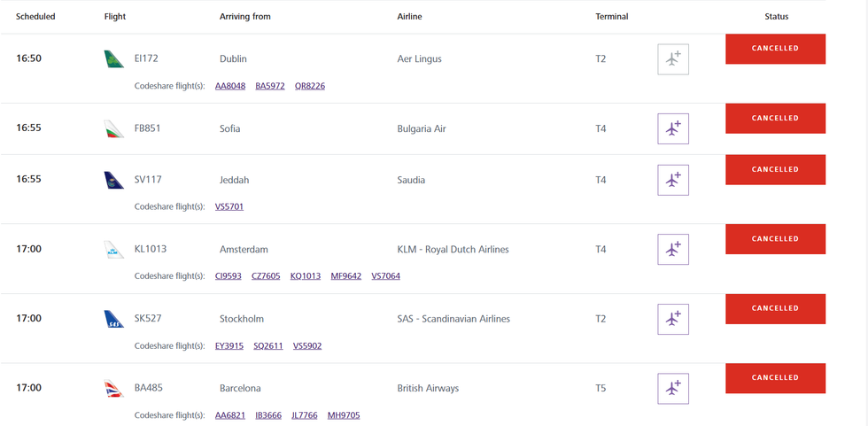Viewport: 868px width, 426px height.
Task: Click the add-flight plane icon for SK527 Stockholm
Action: (x=673, y=318)
